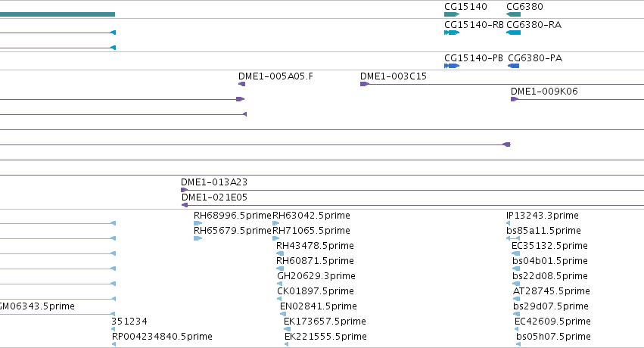Select the DME1-003C15 feature start arrow
This screenshot has height=348, width=644.
point(365,84)
